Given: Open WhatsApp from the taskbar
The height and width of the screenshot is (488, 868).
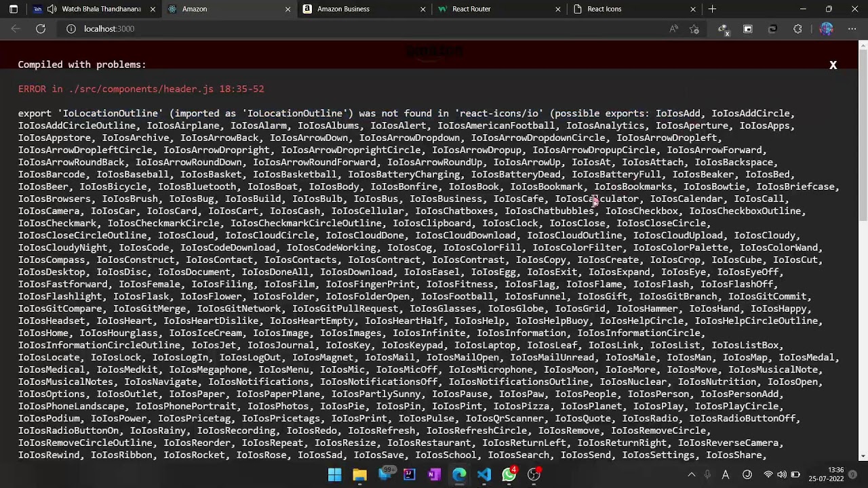Looking at the screenshot, I should (509, 474).
